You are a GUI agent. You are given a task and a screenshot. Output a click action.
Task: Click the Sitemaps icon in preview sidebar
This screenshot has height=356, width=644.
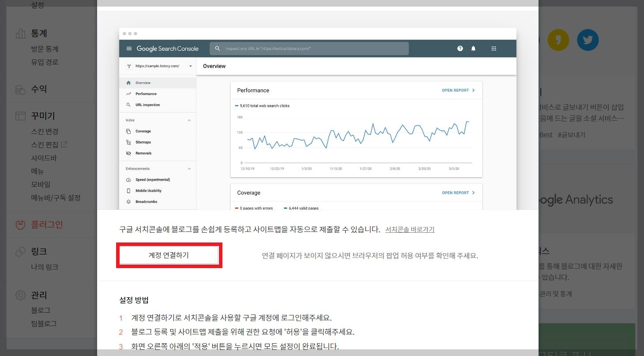coord(128,142)
